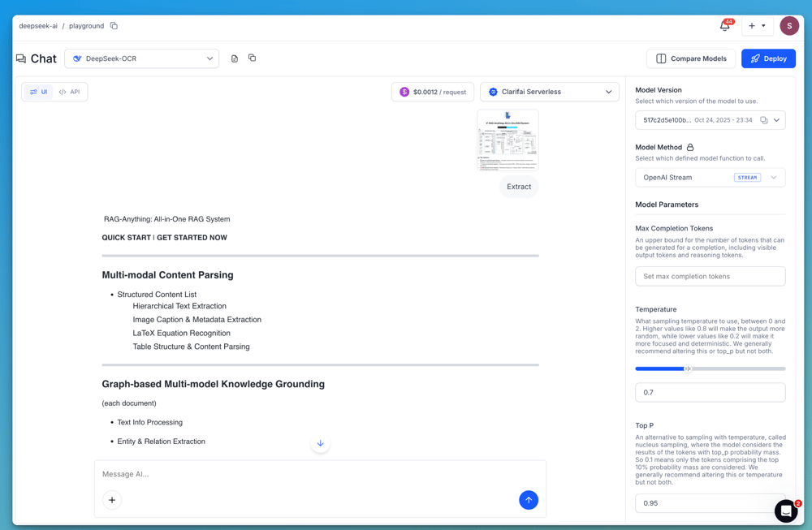Open the plus create menu in the header
The height and width of the screenshot is (530, 812).
coord(757,26)
